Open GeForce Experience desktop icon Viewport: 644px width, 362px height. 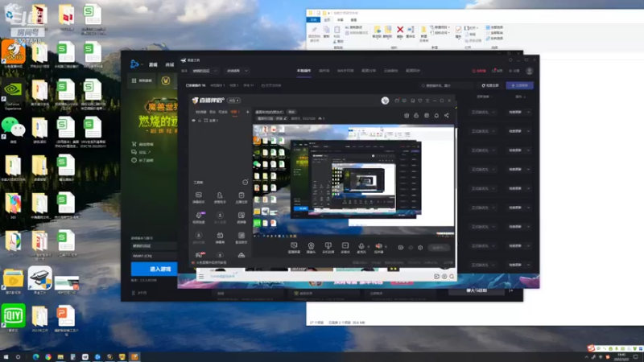click(13, 94)
